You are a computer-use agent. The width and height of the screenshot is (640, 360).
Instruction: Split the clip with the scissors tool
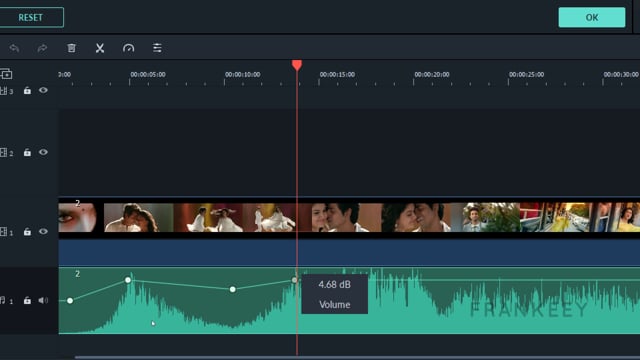[100, 48]
